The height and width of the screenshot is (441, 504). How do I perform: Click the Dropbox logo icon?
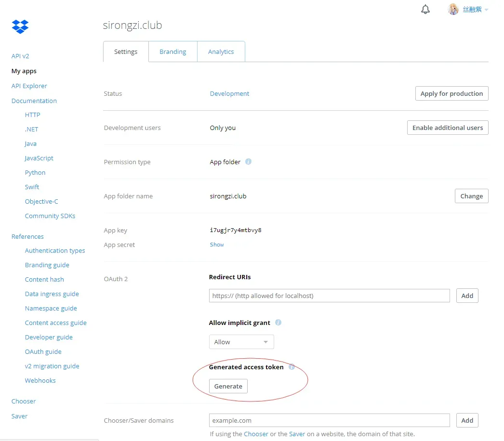[x=20, y=26]
